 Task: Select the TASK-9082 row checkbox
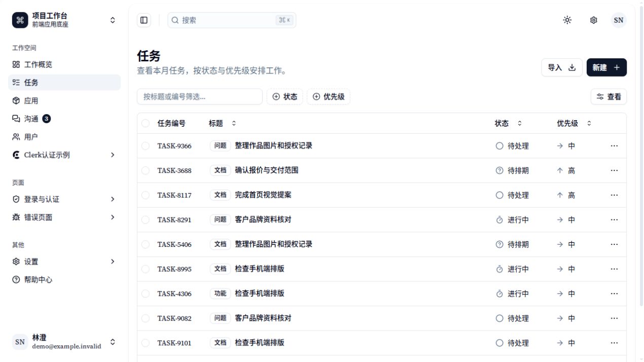(x=146, y=318)
